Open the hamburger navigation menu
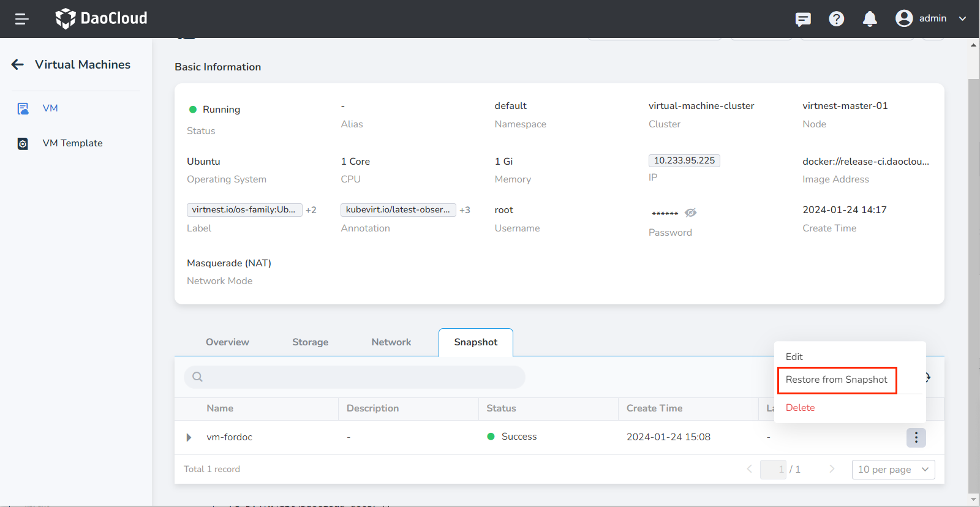The image size is (980, 507). 22,19
